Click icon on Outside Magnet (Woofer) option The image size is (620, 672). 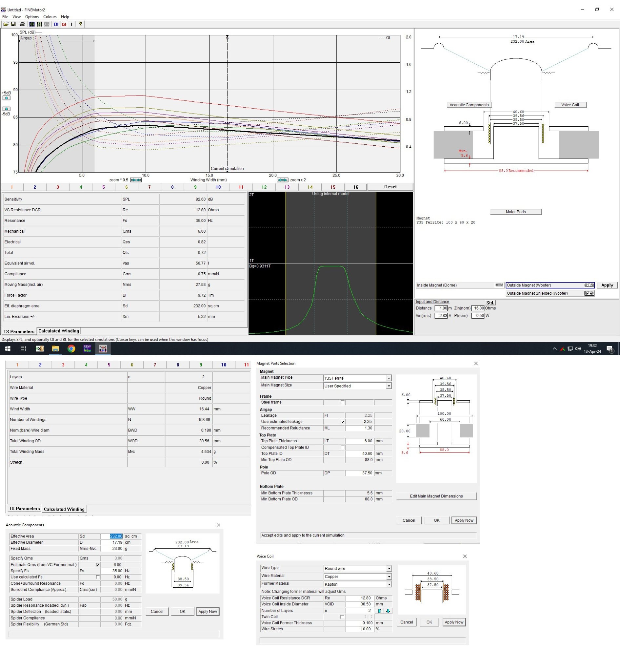[x=589, y=285]
